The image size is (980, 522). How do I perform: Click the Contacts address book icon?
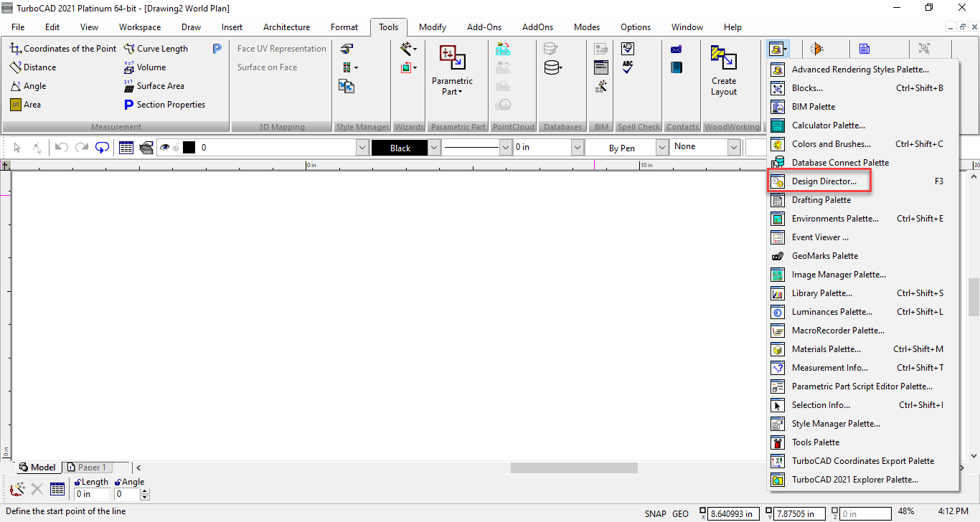(676, 67)
